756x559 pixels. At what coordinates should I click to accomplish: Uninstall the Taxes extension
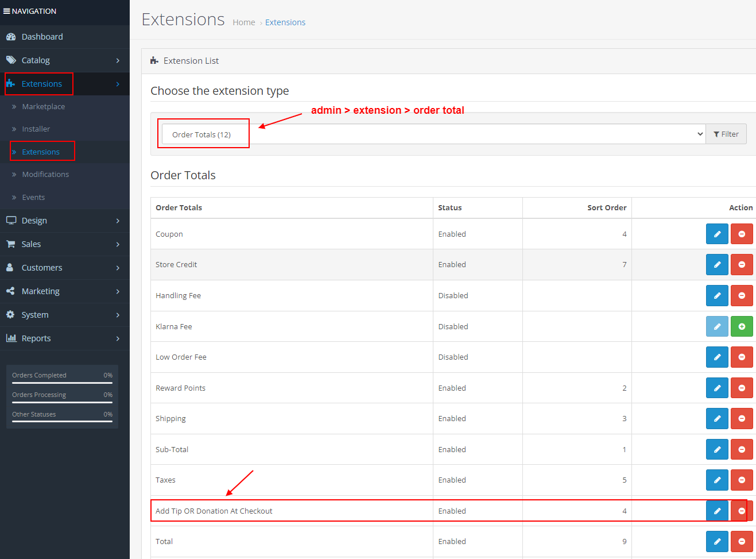(x=742, y=480)
